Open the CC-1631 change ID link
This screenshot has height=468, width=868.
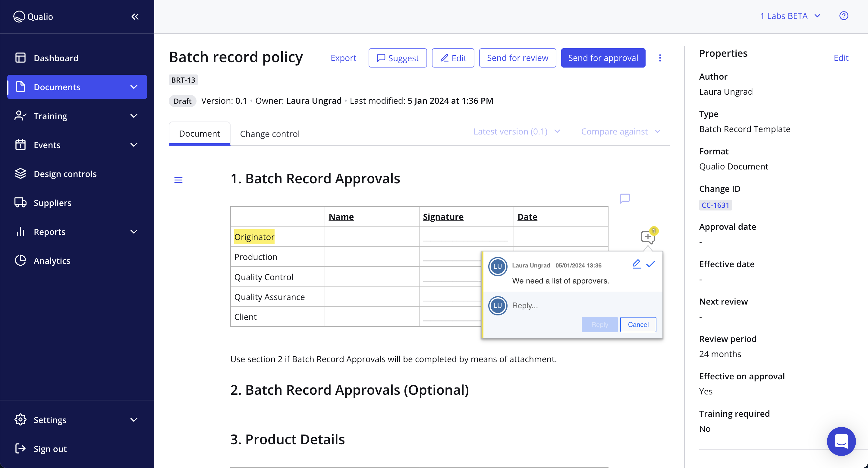click(x=715, y=205)
